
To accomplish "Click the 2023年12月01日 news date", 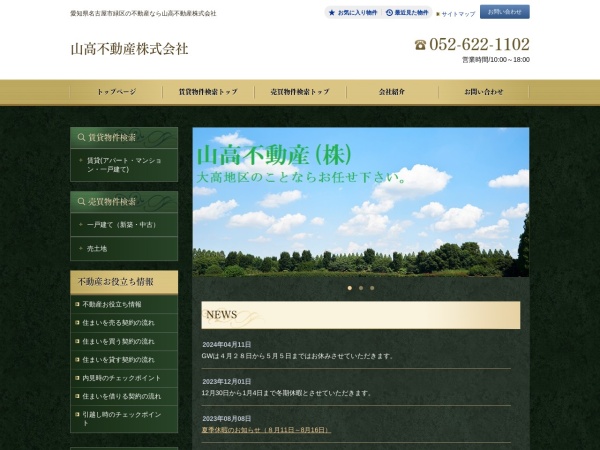I will tap(227, 382).
